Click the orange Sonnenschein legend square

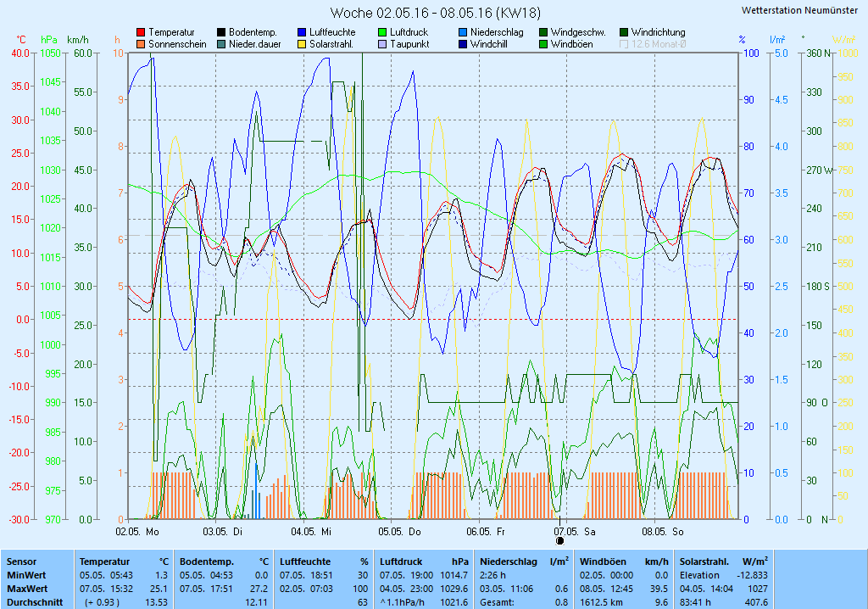tap(141, 44)
